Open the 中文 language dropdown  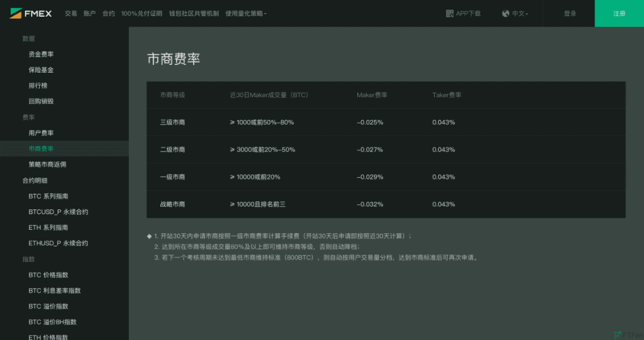coord(520,14)
